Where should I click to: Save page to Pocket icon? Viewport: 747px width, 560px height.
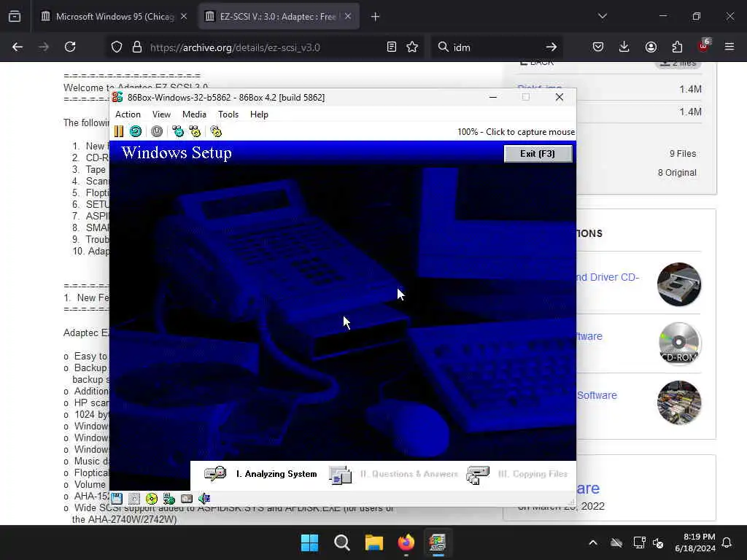coord(598,47)
